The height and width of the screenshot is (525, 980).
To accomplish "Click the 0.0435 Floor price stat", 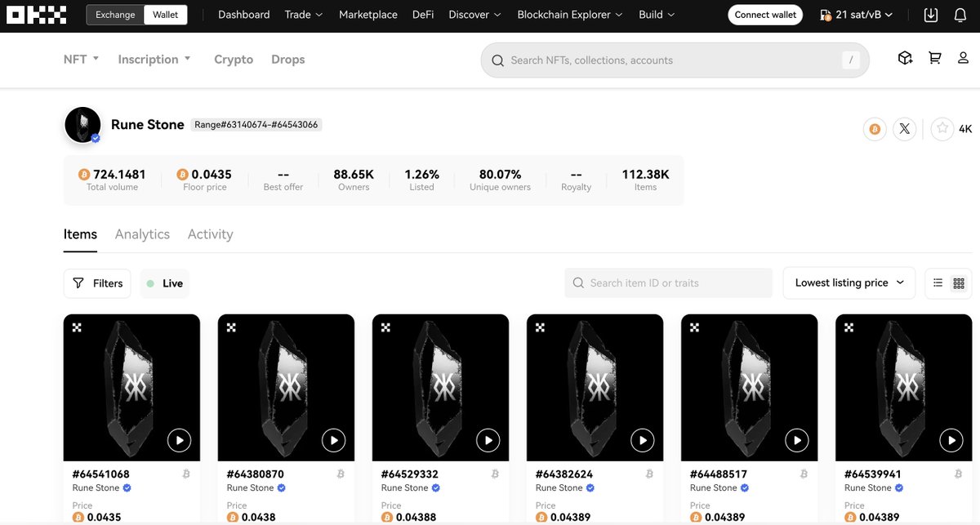I will click(204, 180).
